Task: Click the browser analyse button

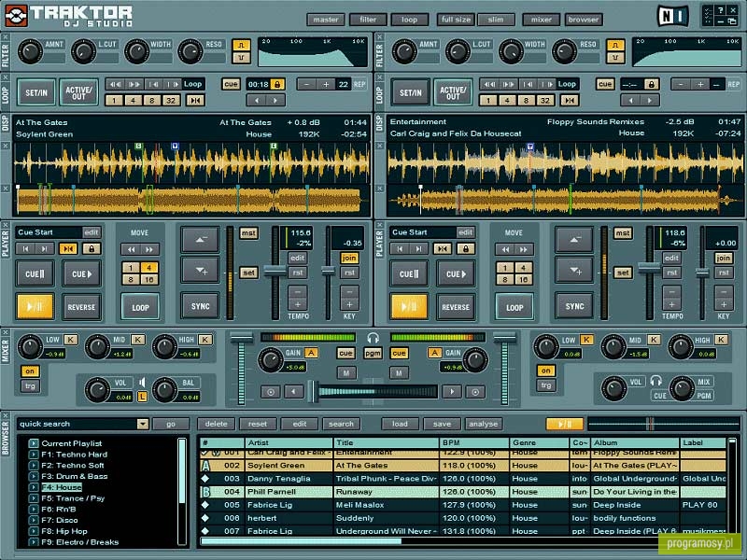Action: tap(483, 424)
